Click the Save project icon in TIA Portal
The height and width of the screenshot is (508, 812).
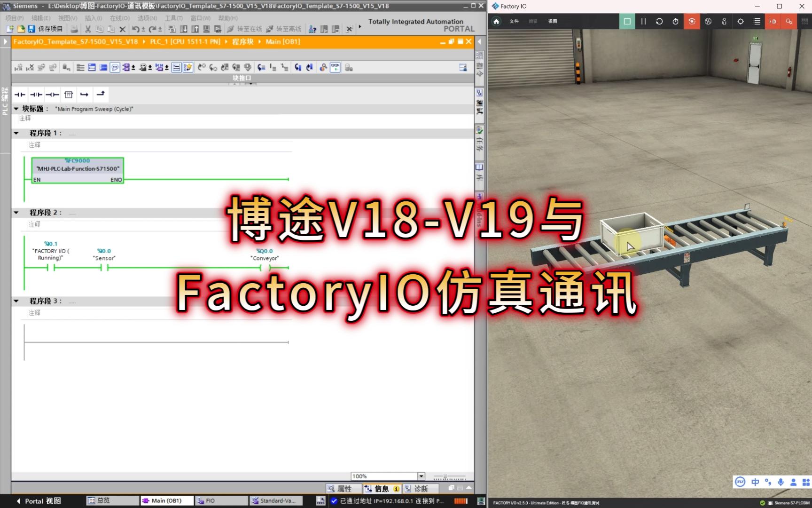point(31,29)
